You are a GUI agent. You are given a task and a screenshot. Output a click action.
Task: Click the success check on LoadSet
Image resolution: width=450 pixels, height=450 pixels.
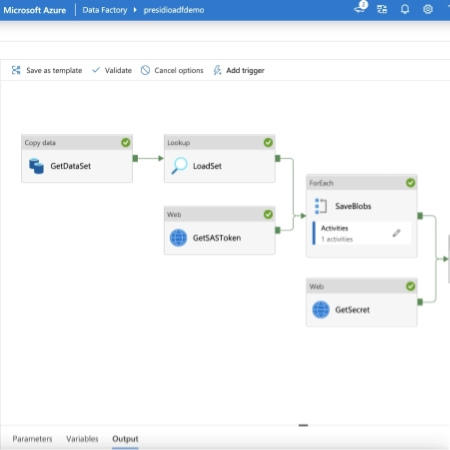pyautogui.click(x=268, y=143)
